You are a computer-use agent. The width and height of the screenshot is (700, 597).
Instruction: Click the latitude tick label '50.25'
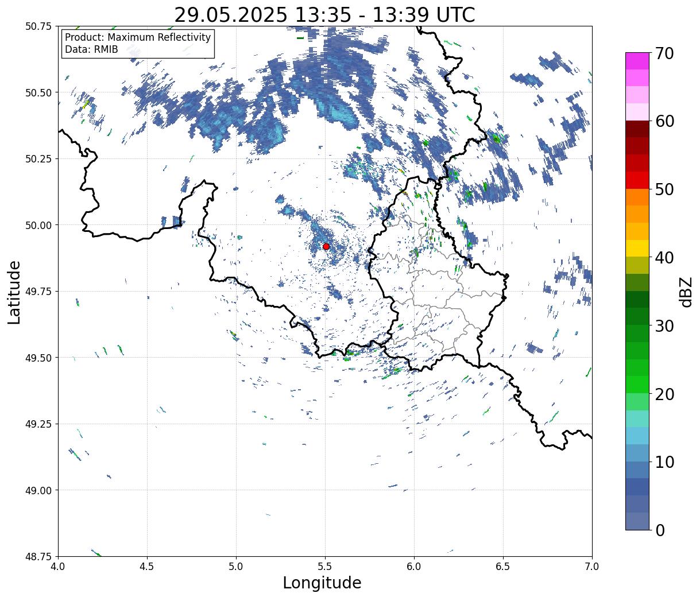(38, 159)
